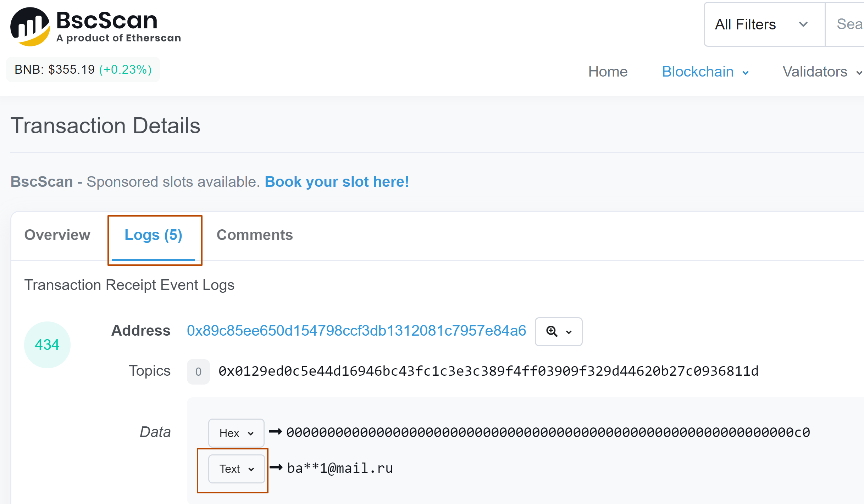This screenshot has width=864, height=504.
Task: Click the topic index 0 badge
Action: 198,371
